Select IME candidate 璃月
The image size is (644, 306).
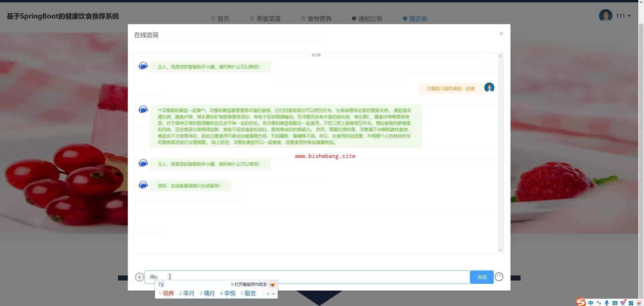[x=207, y=294]
